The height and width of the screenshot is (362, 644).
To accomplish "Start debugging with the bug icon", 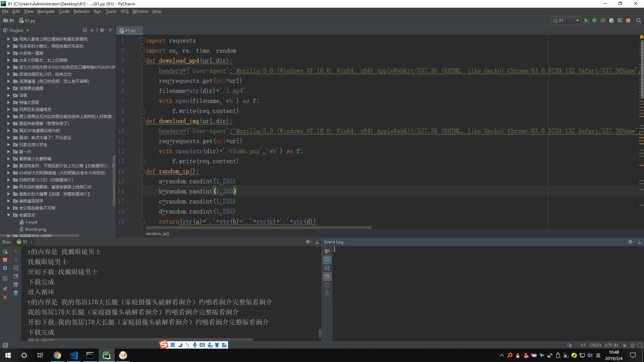I will point(594,21).
